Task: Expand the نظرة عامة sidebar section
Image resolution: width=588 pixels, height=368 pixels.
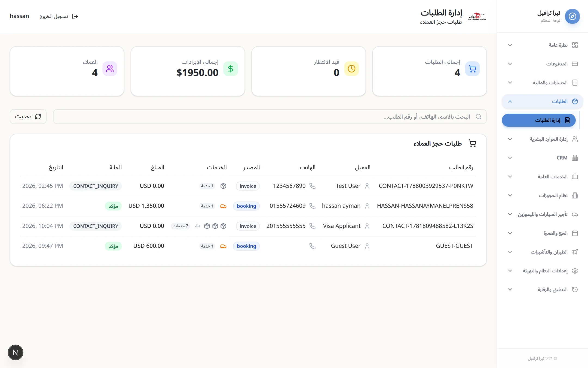Action: pyautogui.click(x=542, y=45)
